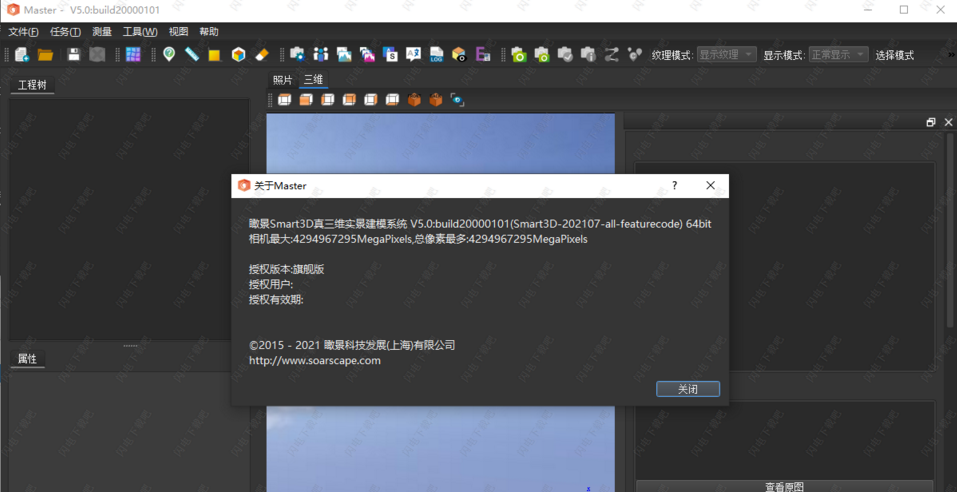Select the 属性 panel tab
This screenshot has width=957, height=492.
click(27, 359)
